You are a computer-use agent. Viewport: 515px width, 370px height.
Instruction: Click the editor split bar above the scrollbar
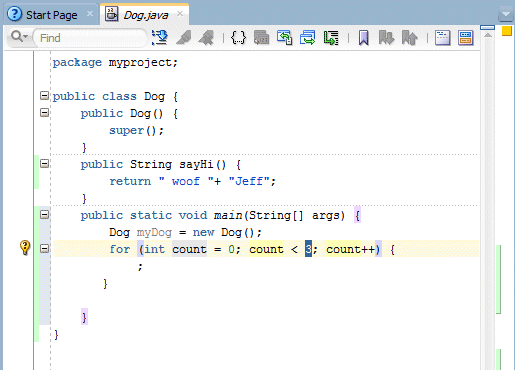pos(487,27)
